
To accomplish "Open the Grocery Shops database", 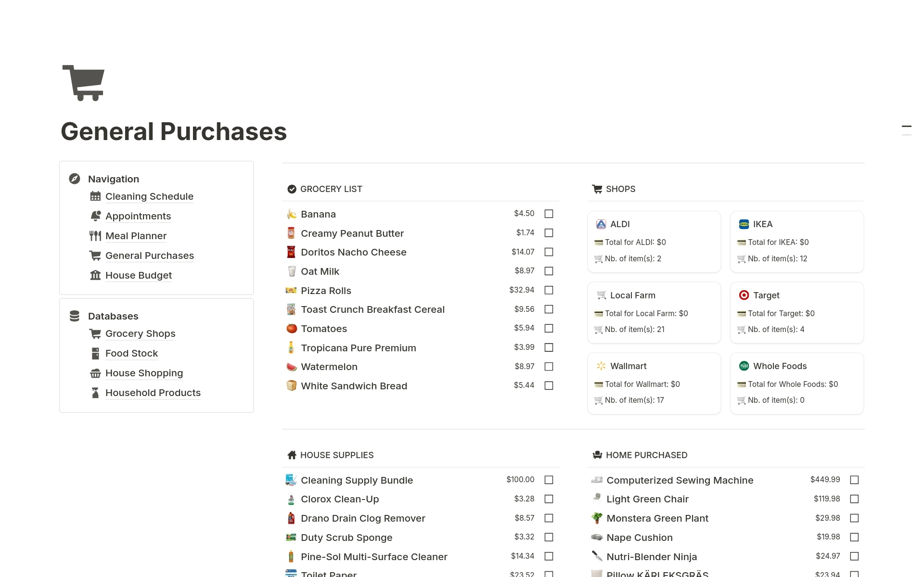I will pyautogui.click(x=140, y=333).
